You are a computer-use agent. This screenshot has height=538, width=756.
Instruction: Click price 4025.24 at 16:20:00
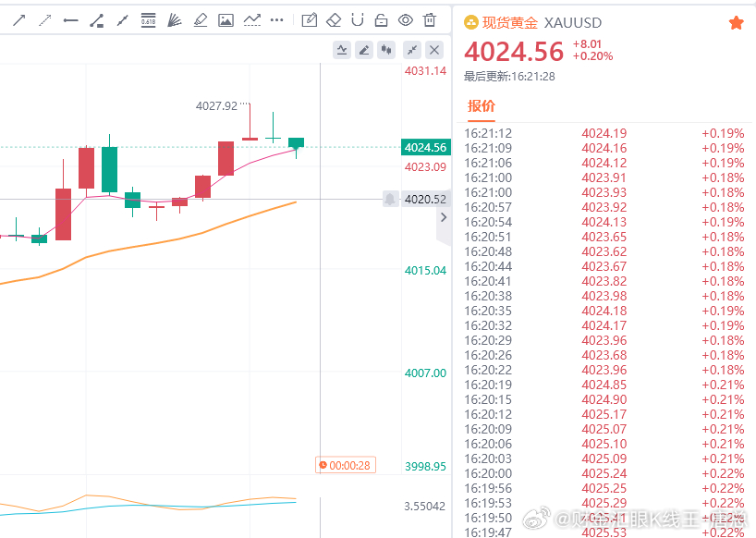(x=604, y=473)
